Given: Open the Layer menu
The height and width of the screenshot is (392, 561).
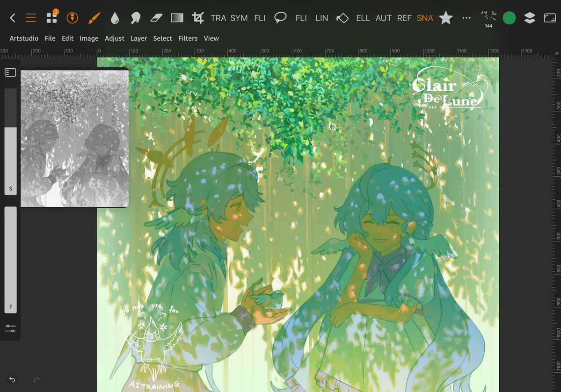Looking at the screenshot, I should [x=139, y=38].
